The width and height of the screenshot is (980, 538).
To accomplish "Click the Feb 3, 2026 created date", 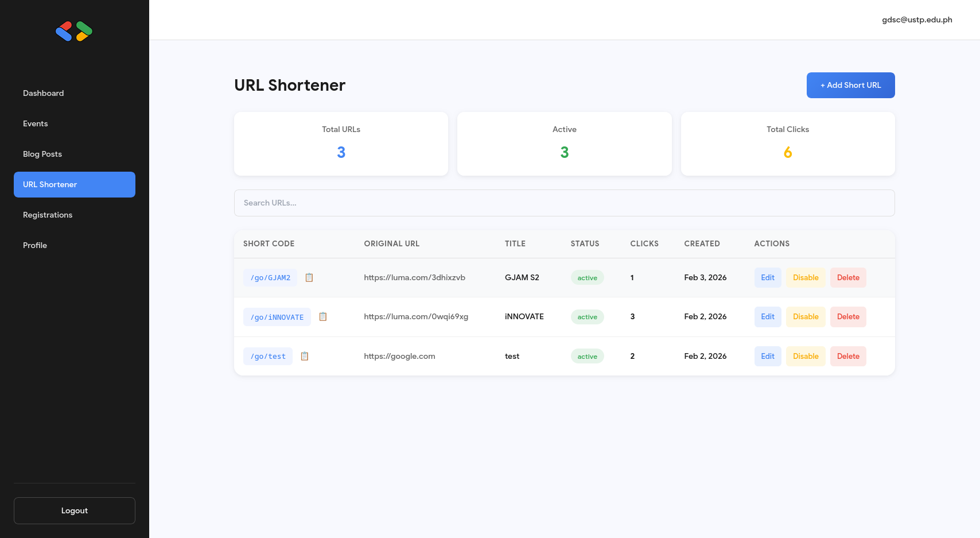I will click(705, 277).
